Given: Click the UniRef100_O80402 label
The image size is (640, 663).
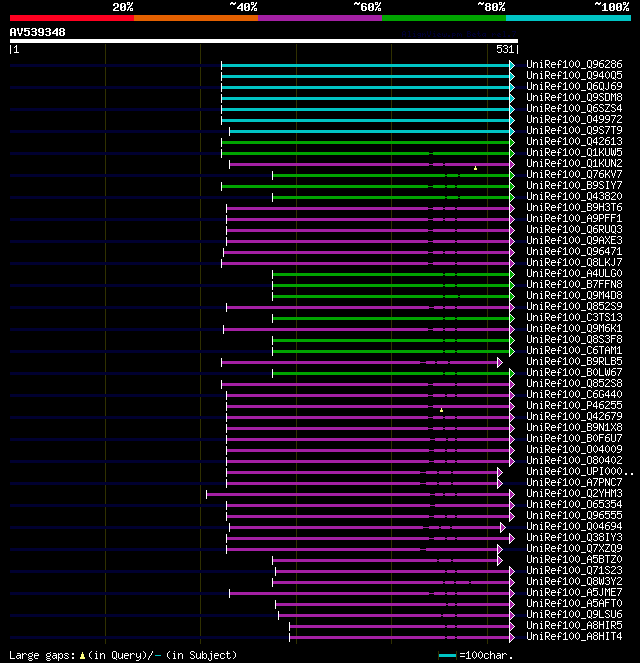Looking at the screenshot, I should click(574, 460).
